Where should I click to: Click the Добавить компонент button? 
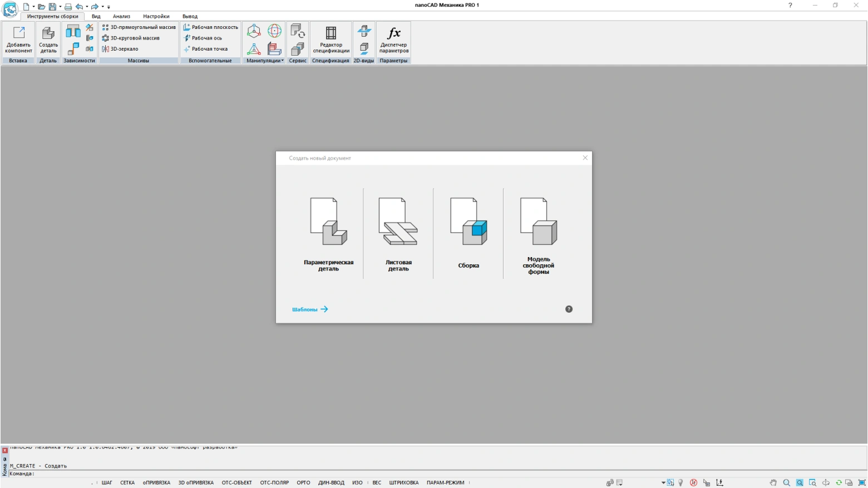point(18,40)
